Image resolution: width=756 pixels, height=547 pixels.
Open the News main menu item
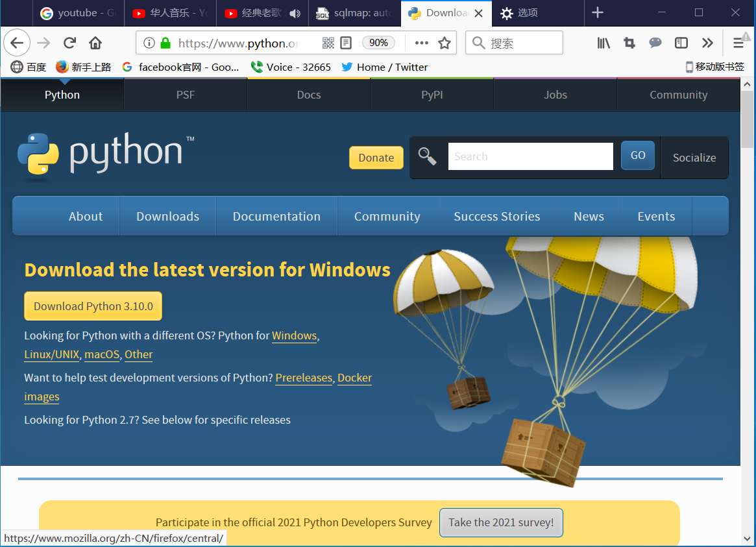(x=589, y=216)
